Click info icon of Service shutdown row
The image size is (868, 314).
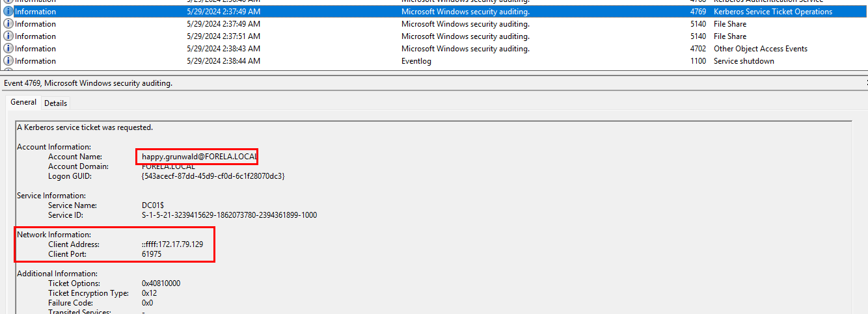coord(8,61)
